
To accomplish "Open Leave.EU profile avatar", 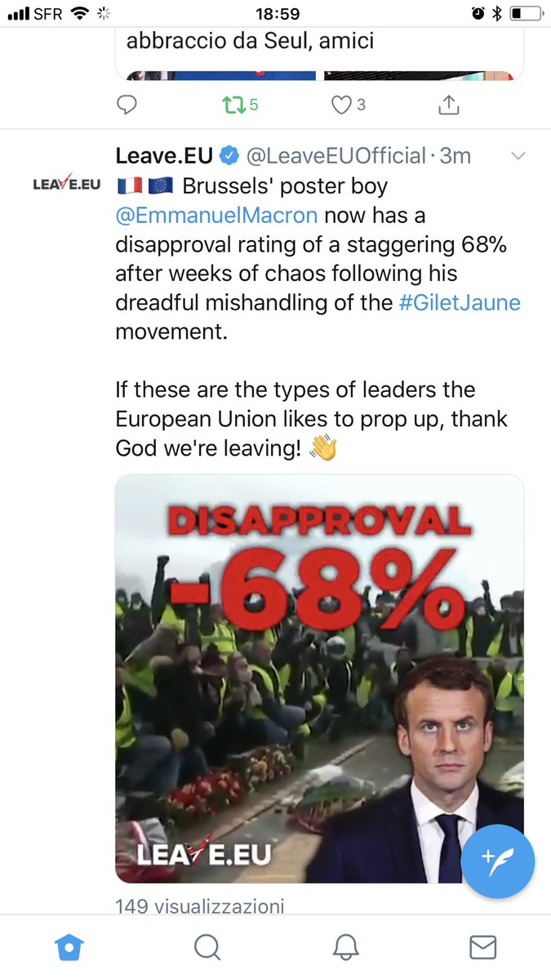I will (67, 183).
